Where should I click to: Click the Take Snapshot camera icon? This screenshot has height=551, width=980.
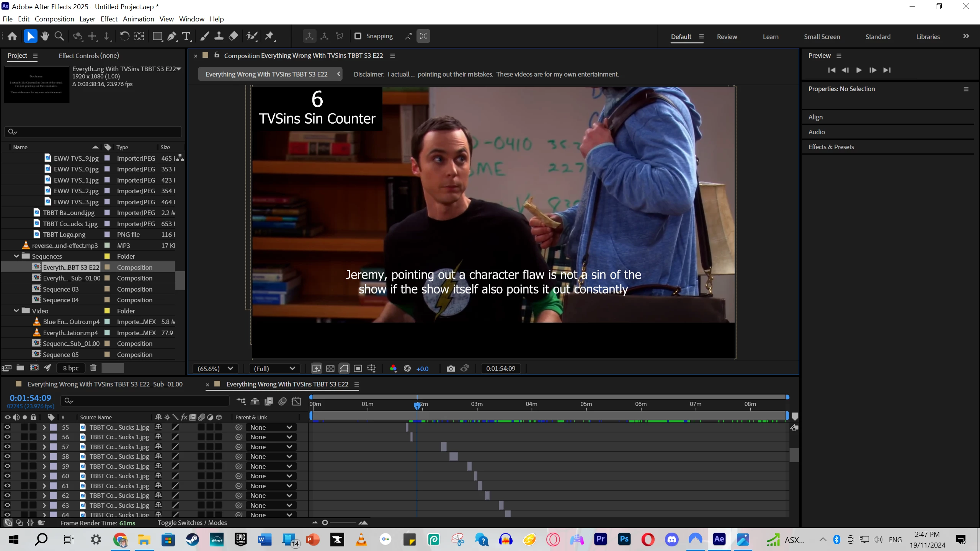[451, 368]
